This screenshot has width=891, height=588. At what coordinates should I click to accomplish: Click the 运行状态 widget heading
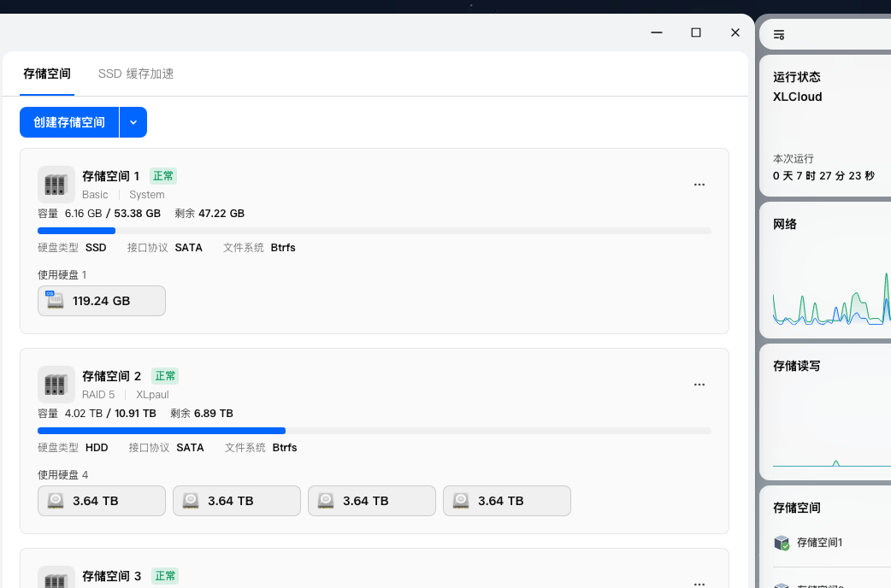pyautogui.click(x=797, y=77)
